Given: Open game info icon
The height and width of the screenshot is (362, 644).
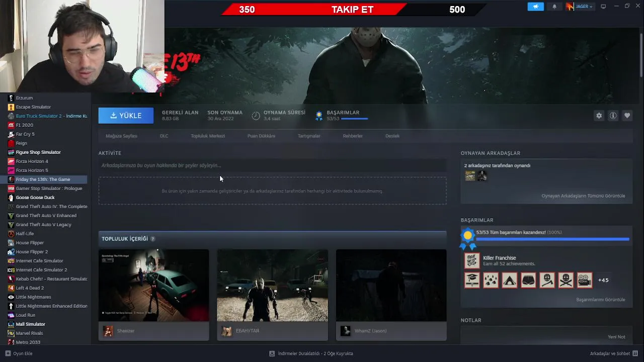Looking at the screenshot, I should pyautogui.click(x=613, y=116).
